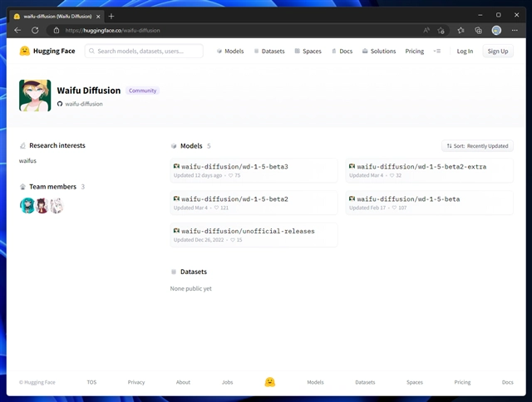This screenshot has height=402, width=532.
Task: Focus the search models, datasets, users field
Action: point(144,51)
